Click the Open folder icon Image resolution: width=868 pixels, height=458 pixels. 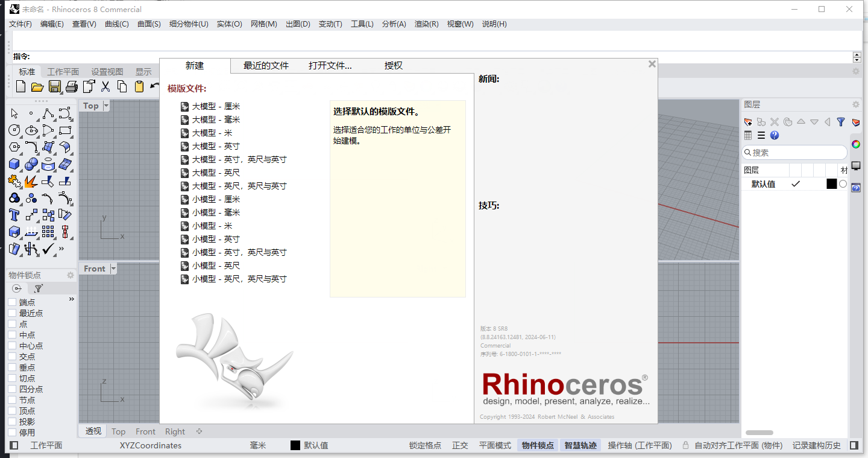tap(37, 86)
